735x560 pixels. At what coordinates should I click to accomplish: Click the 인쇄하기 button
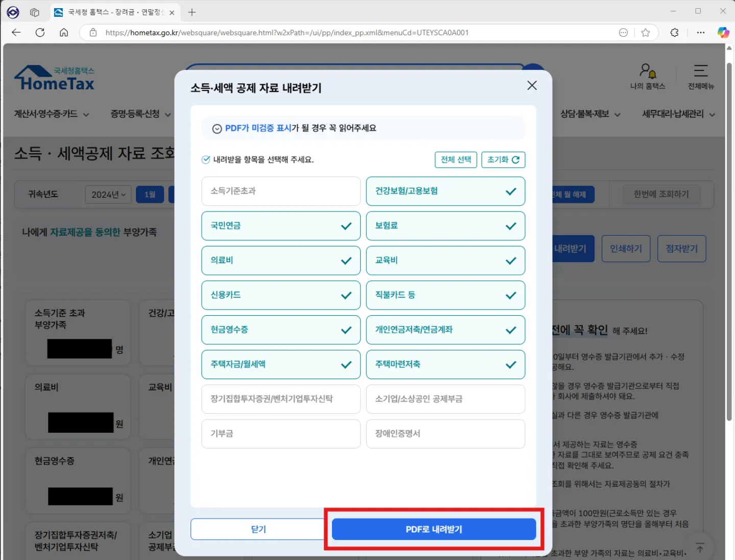pyautogui.click(x=626, y=249)
